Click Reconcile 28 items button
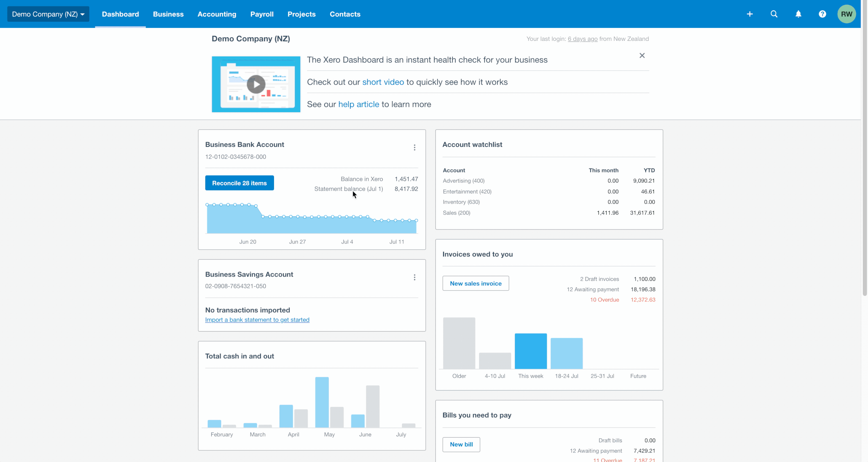The width and height of the screenshot is (868, 462). click(239, 183)
